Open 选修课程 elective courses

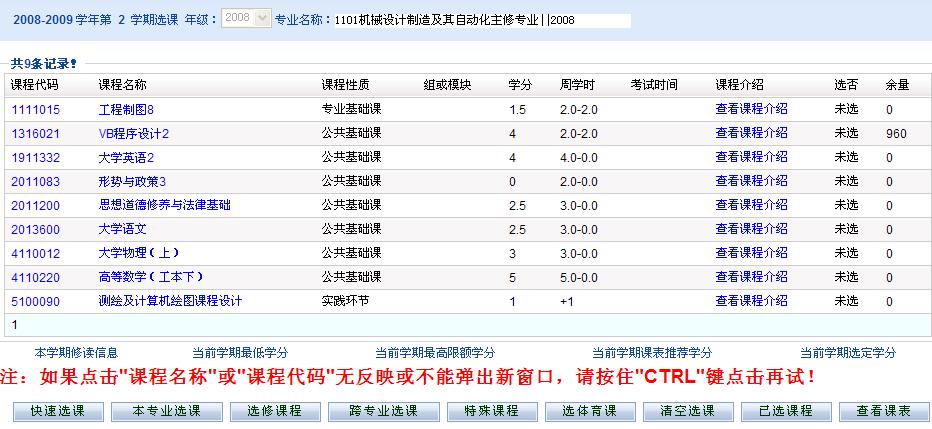tap(275, 411)
